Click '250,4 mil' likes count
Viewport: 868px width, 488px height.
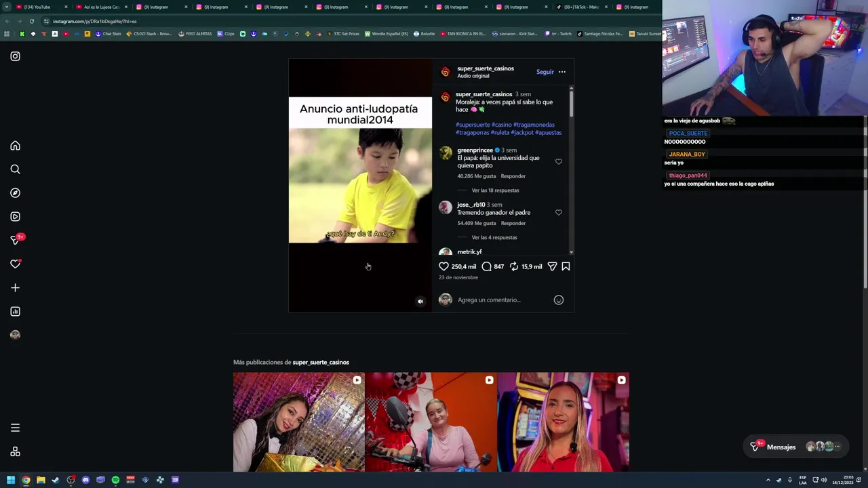pyautogui.click(x=464, y=266)
